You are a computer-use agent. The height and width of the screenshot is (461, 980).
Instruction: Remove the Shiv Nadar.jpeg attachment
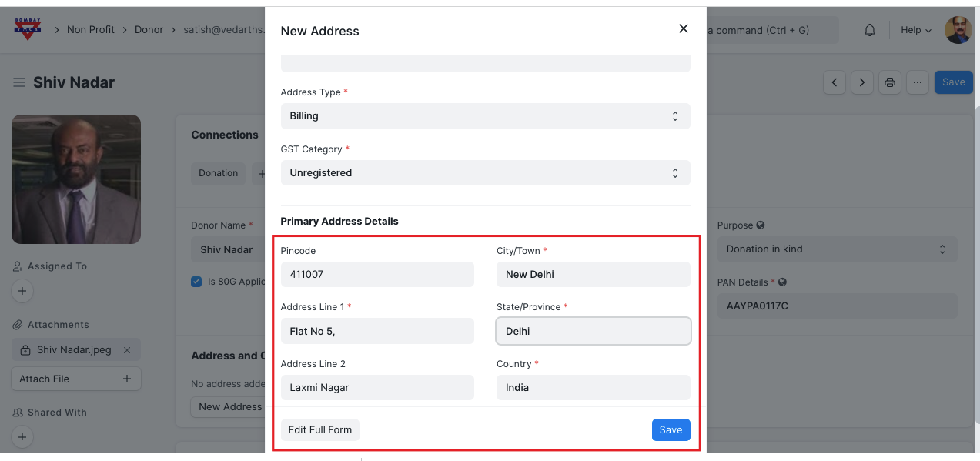tap(127, 350)
